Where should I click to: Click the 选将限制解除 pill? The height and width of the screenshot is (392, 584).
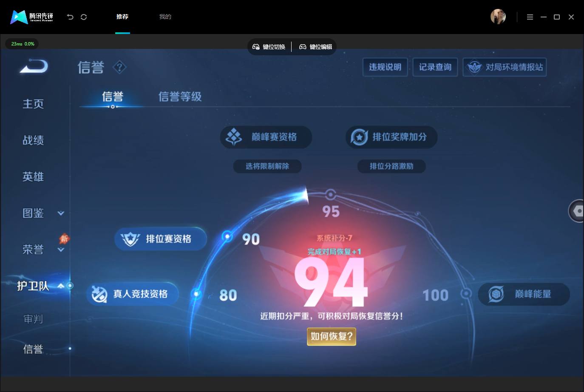tap(267, 166)
